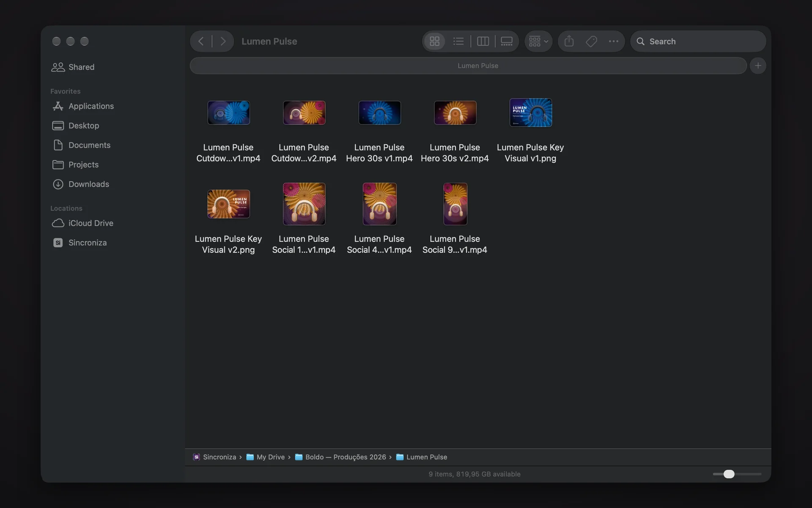This screenshot has width=812, height=508.
Task: Click the Tags icon in toolbar
Action: click(591, 41)
